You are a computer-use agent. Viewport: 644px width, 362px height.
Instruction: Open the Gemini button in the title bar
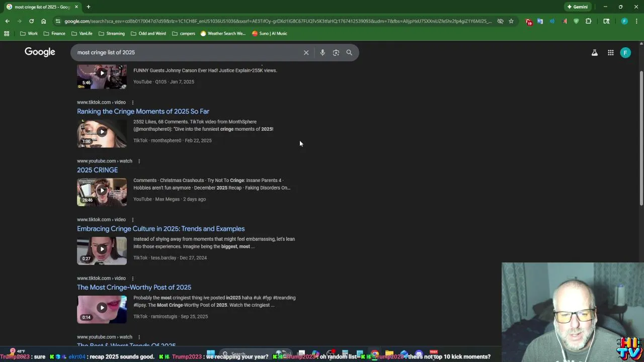point(577,7)
